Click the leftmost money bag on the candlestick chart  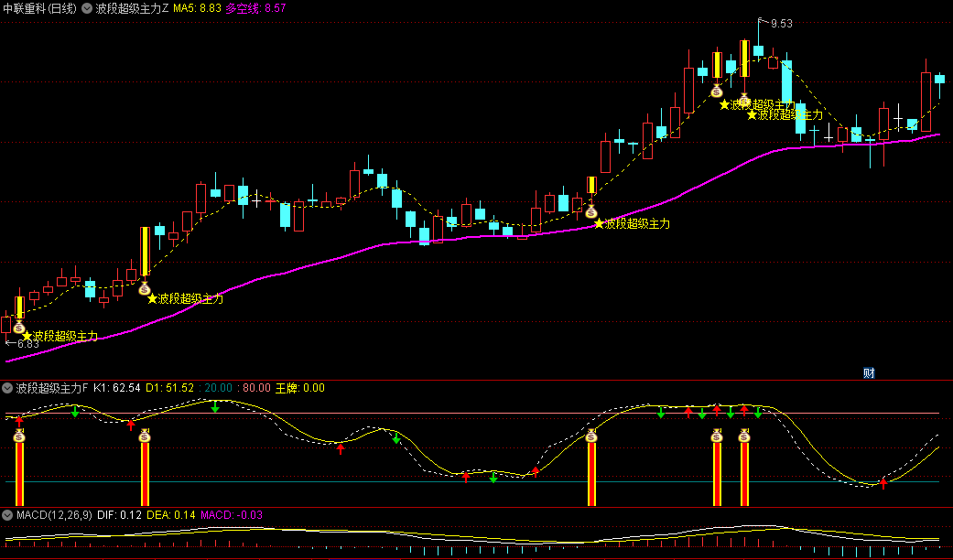(19, 327)
